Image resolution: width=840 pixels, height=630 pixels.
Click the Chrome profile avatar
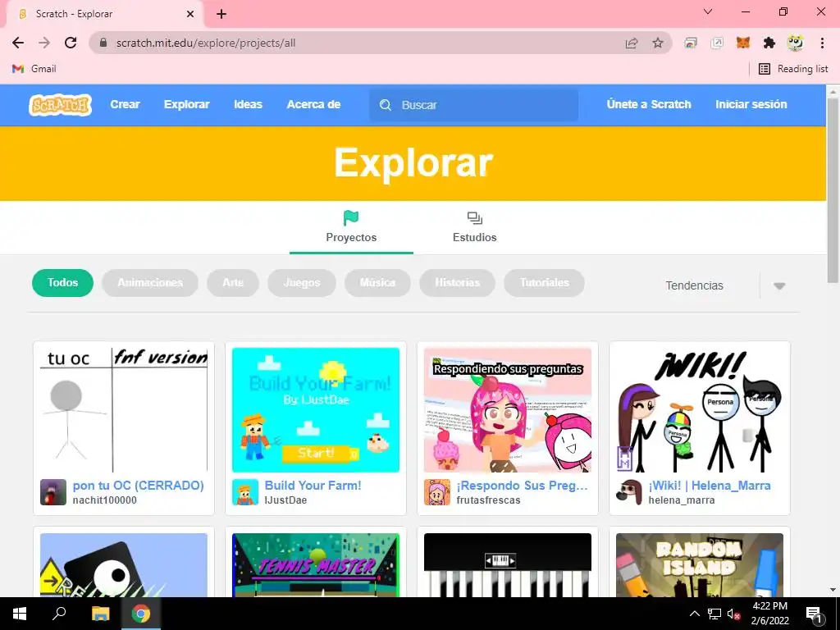coord(796,43)
